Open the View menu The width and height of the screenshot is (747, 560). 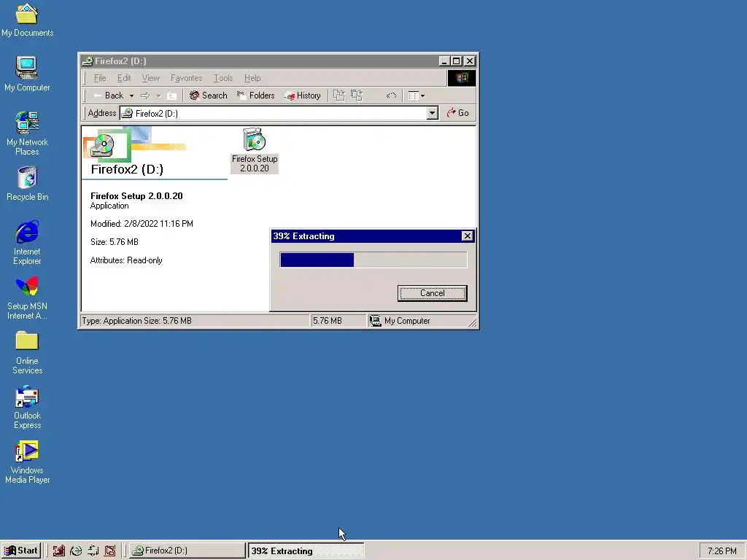tap(150, 78)
